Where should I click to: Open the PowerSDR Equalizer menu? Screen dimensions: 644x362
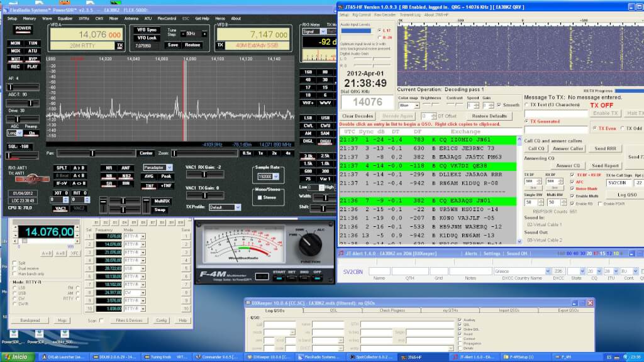[65, 18]
